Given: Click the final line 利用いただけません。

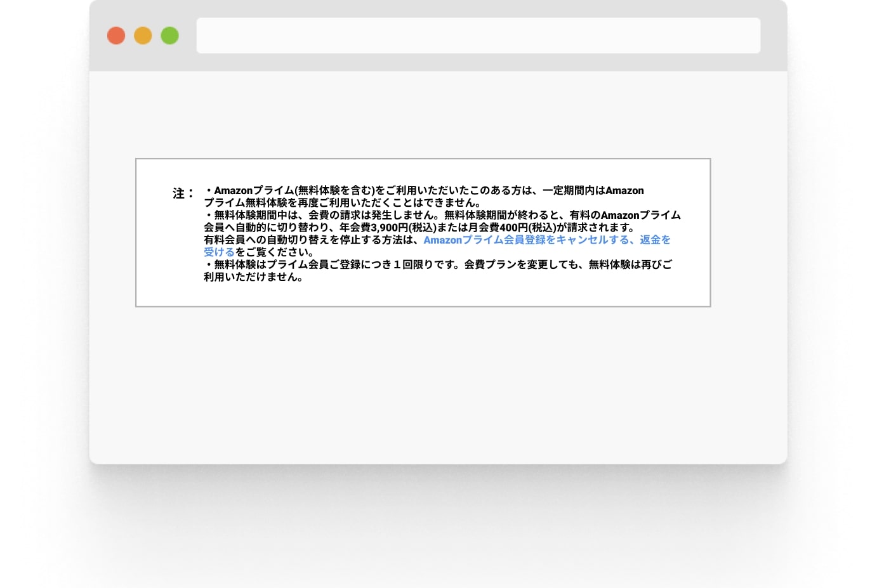Looking at the screenshot, I should [253, 277].
